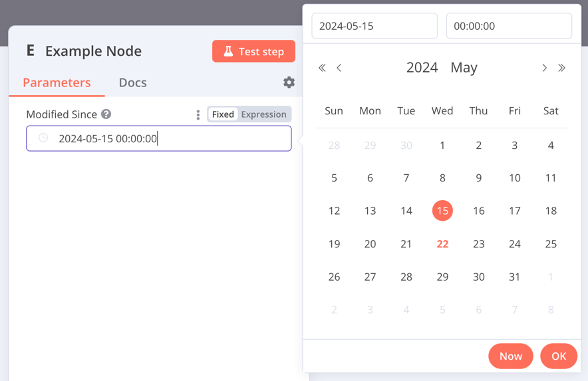Go to previous year with double-left arrow
This screenshot has width=588, height=381.
[x=322, y=68]
